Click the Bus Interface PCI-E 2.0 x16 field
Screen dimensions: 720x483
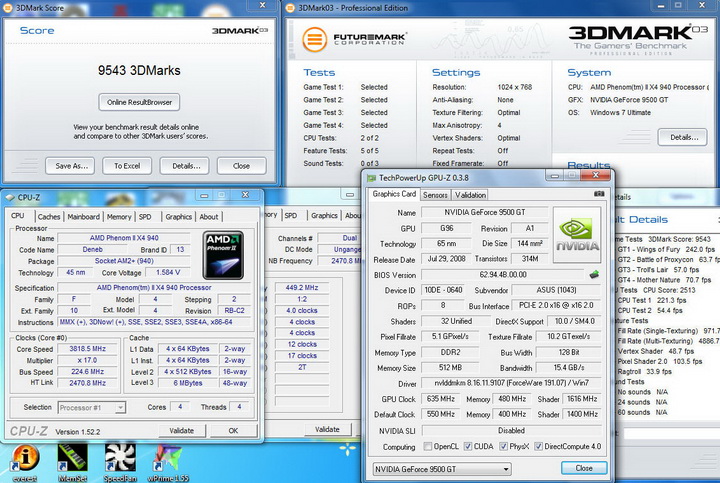tap(556, 305)
